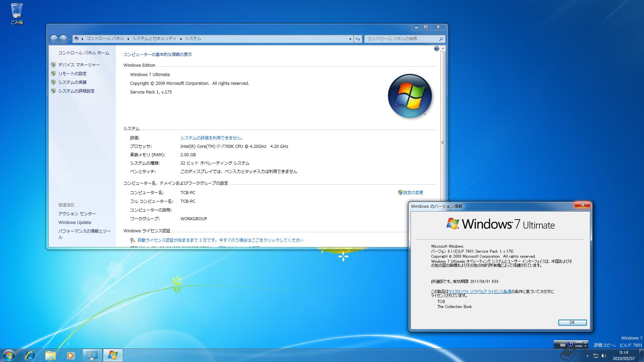The width and height of the screenshot is (644, 362).
Task: Open recent pages dropdown next to Forward arrow
Action: pyautogui.click(x=70, y=39)
